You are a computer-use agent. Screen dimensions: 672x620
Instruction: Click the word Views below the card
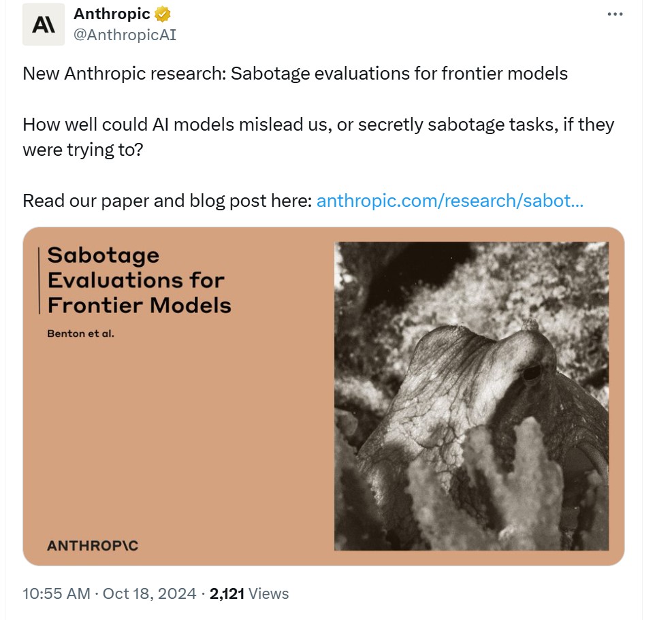269,593
